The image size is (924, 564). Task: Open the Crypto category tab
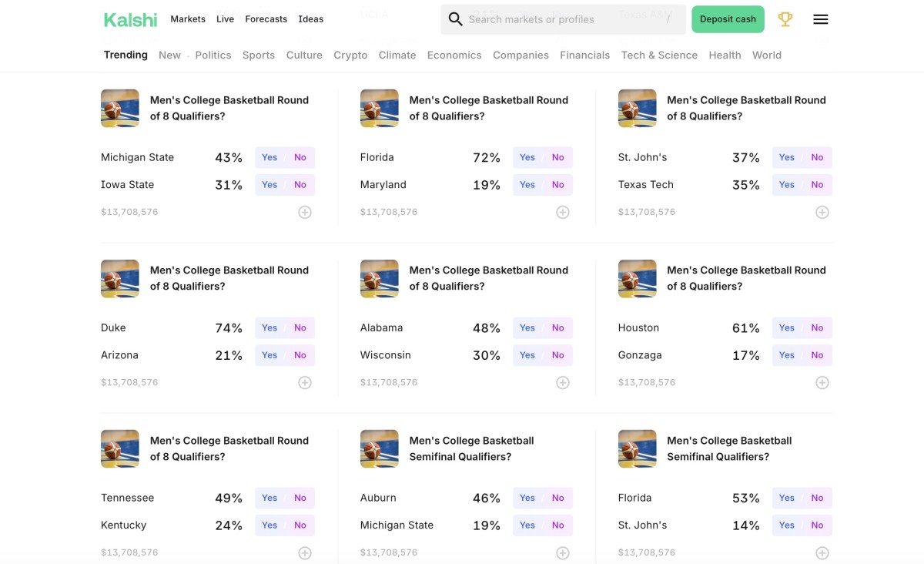coord(350,55)
